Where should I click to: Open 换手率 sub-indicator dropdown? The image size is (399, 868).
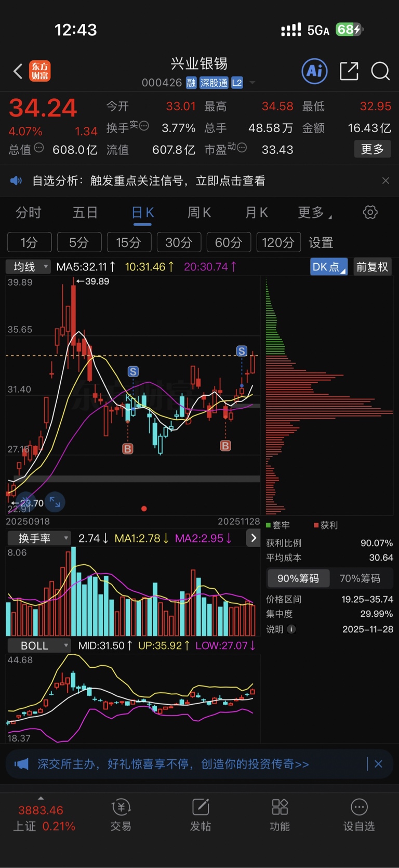pyautogui.click(x=39, y=538)
